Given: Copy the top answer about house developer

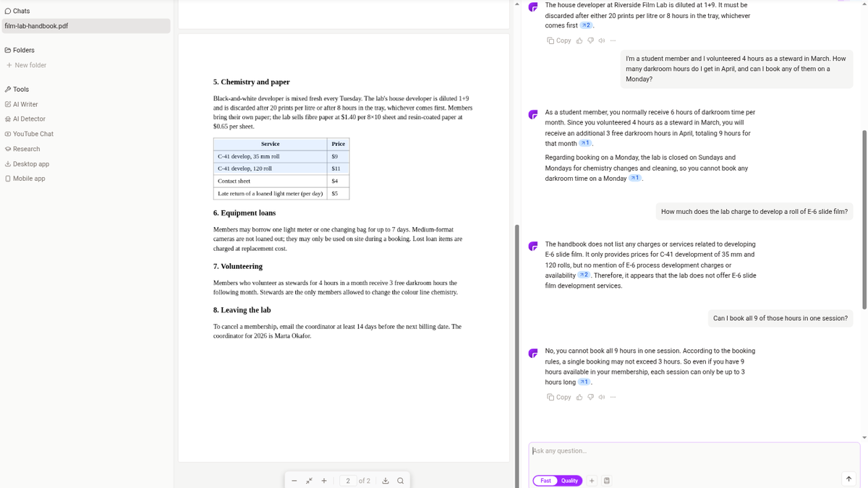Looking at the screenshot, I should click(559, 40).
